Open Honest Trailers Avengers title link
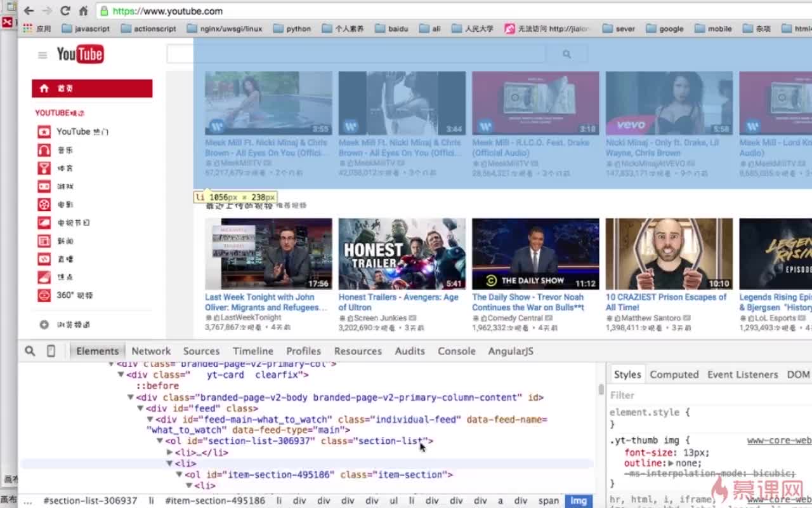Viewport: 812px width, 508px height. click(x=398, y=302)
